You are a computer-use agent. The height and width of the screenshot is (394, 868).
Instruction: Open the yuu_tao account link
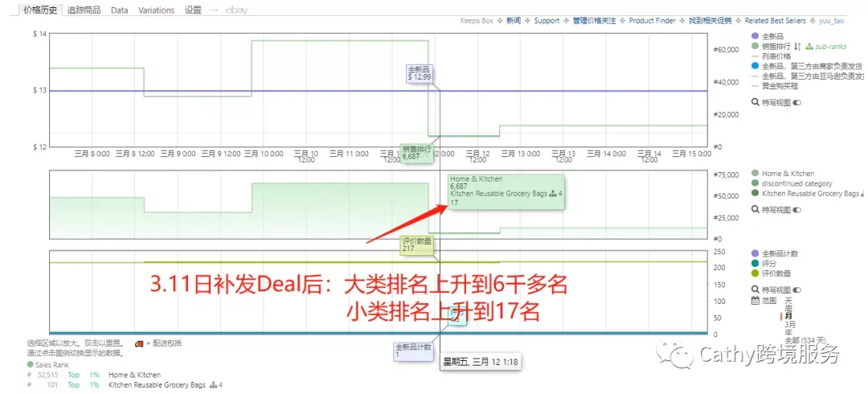[830, 20]
